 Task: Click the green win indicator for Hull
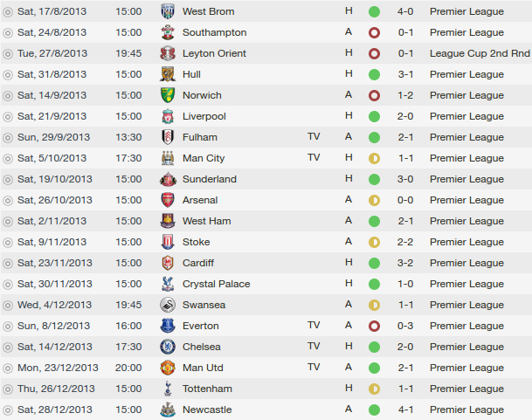pos(374,74)
